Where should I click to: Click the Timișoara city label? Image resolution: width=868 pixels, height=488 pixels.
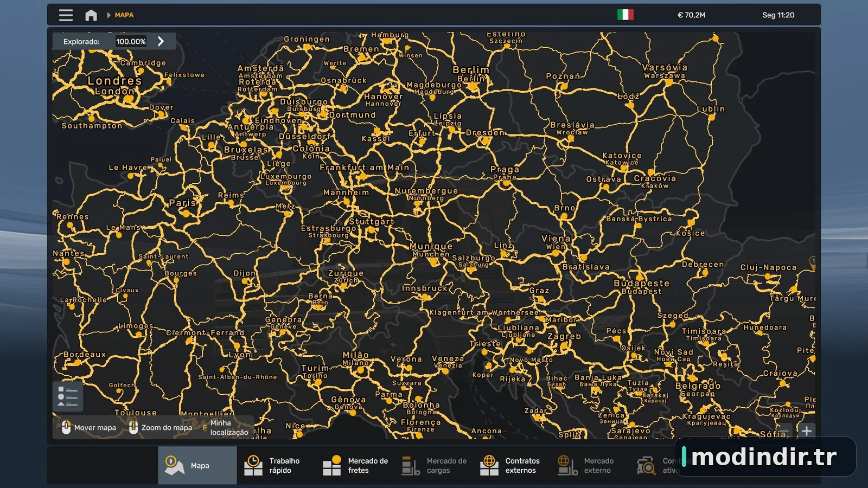[x=704, y=331]
